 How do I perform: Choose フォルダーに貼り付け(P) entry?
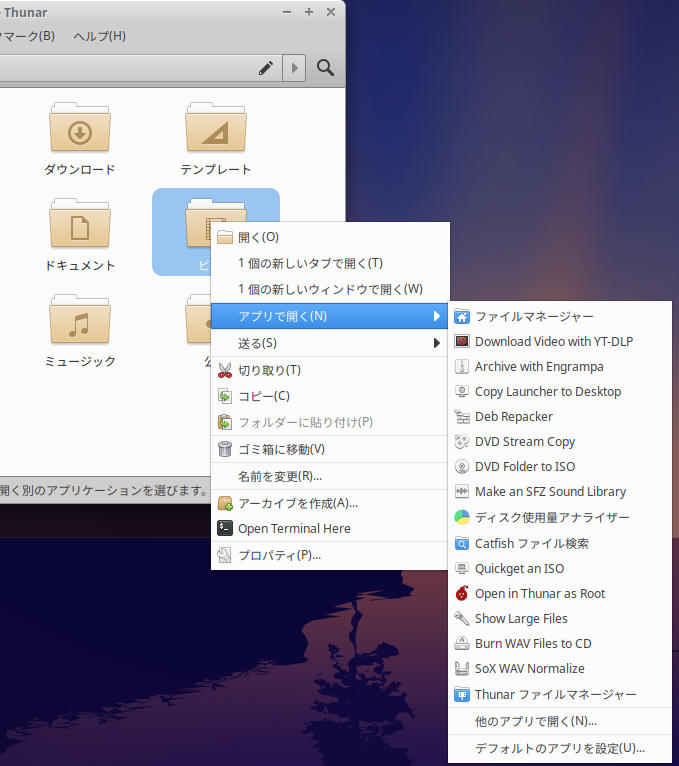tap(330, 422)
